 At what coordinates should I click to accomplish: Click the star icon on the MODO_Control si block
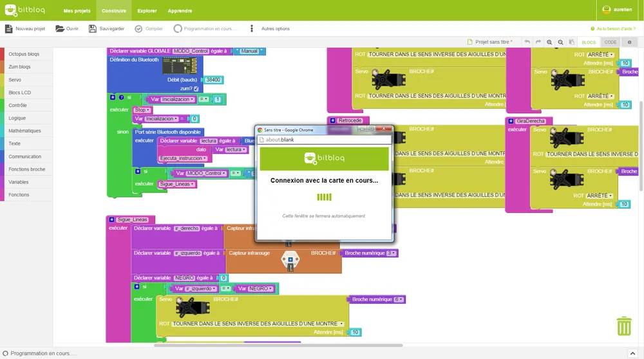point(138,172)
